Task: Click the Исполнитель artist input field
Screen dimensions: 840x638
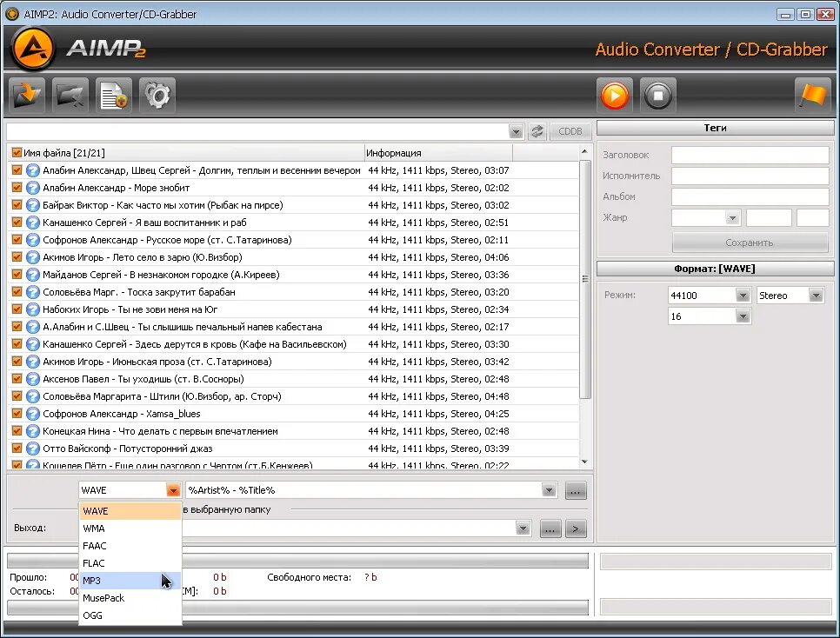Action: (x=750, y=176)
